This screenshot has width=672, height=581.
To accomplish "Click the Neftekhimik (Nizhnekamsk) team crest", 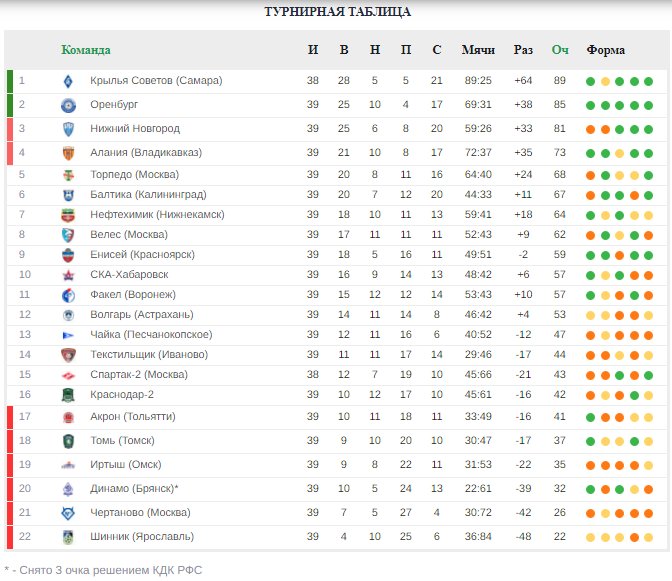I will coord(68,215).
